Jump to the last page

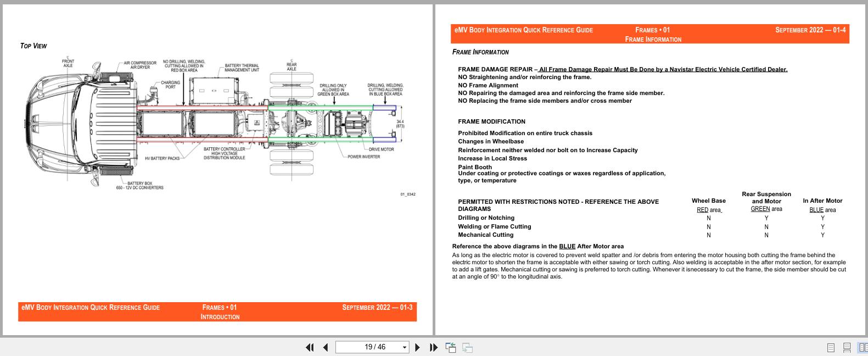click(x=434, y=347)
